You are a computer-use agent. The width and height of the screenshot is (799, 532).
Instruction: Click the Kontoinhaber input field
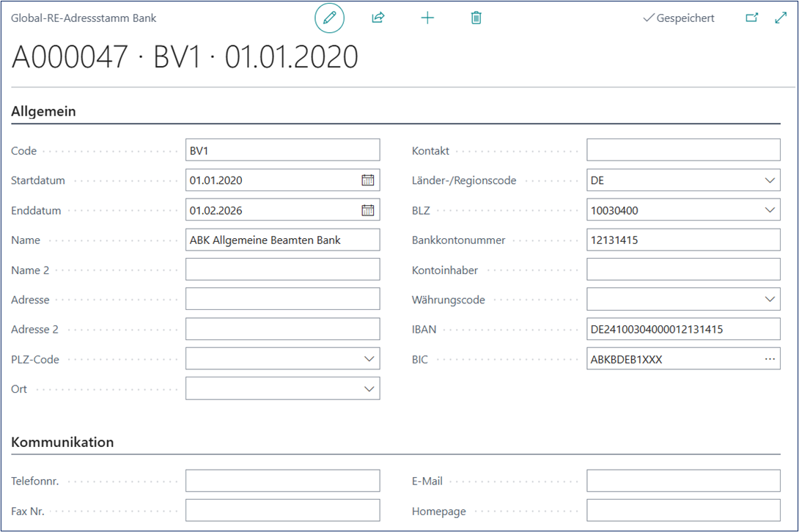pyautogui.click(x=682, y=270)
